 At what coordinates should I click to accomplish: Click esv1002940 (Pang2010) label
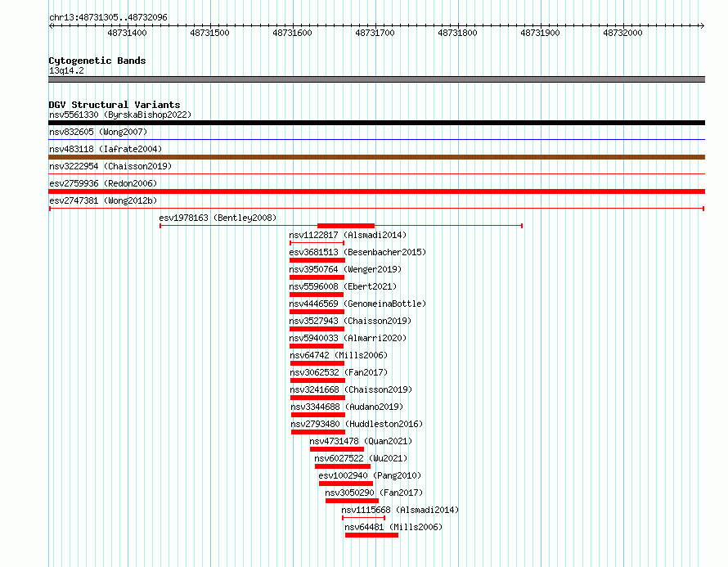[x=370, y=475]
